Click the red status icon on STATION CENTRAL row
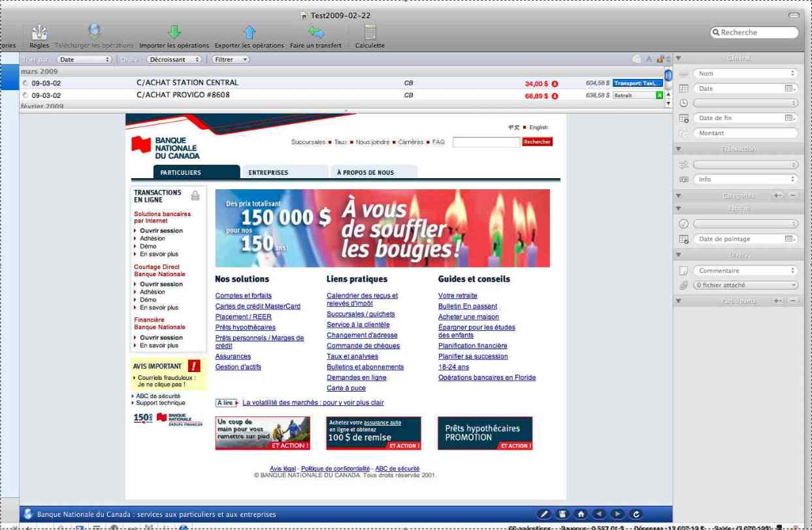The width and height of the screenshot is (812, 530). [555, 84]
